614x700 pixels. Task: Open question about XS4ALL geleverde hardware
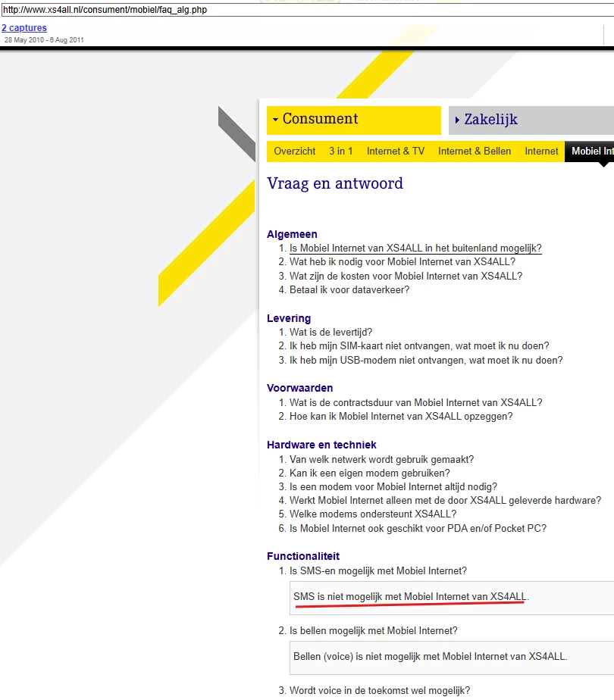click(x=445, y=501)
